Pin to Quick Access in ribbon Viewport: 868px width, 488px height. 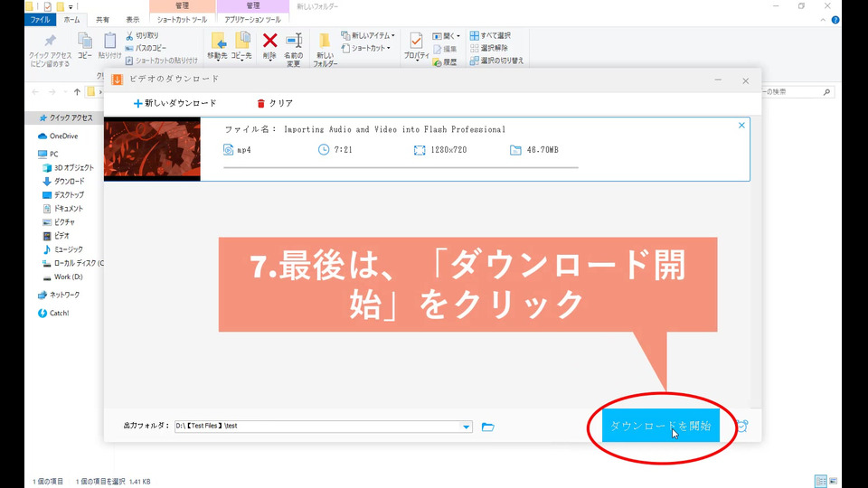point(50,50)
